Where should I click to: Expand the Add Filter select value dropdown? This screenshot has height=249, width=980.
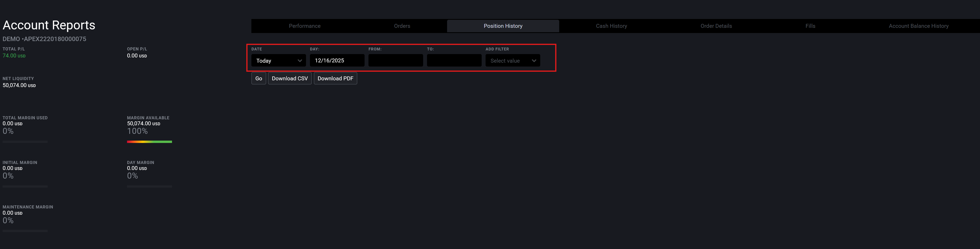pos(512,61)
